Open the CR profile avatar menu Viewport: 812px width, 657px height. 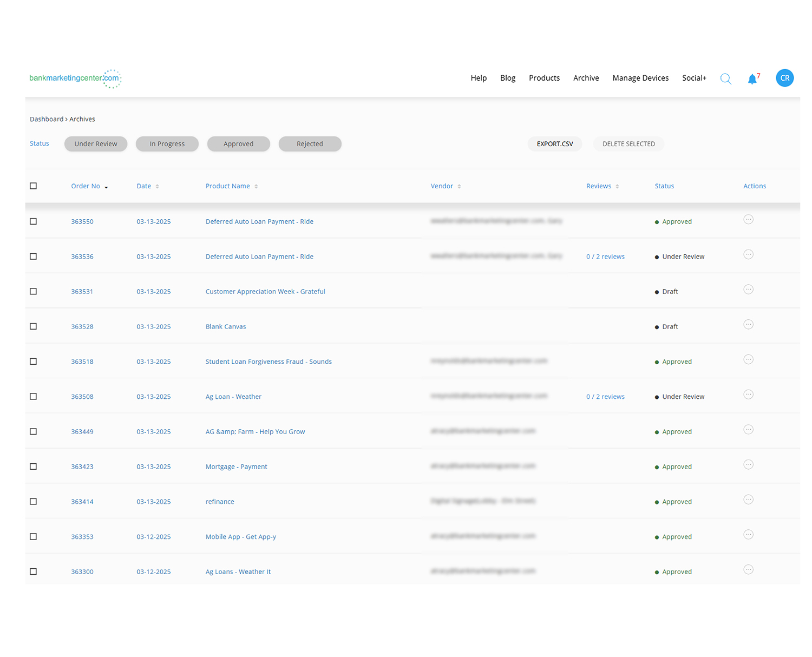click(784, 78)
